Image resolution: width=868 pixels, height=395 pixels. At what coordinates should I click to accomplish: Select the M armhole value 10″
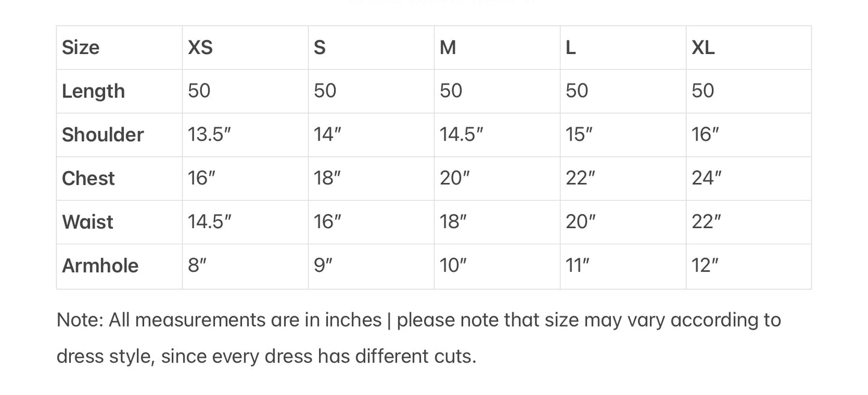(453, 265)
